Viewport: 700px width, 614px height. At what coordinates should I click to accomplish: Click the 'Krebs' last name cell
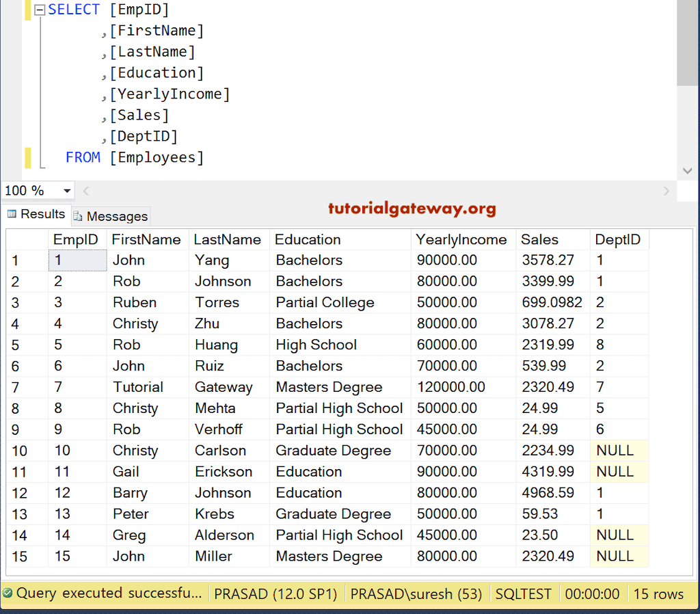click(230, 514)
